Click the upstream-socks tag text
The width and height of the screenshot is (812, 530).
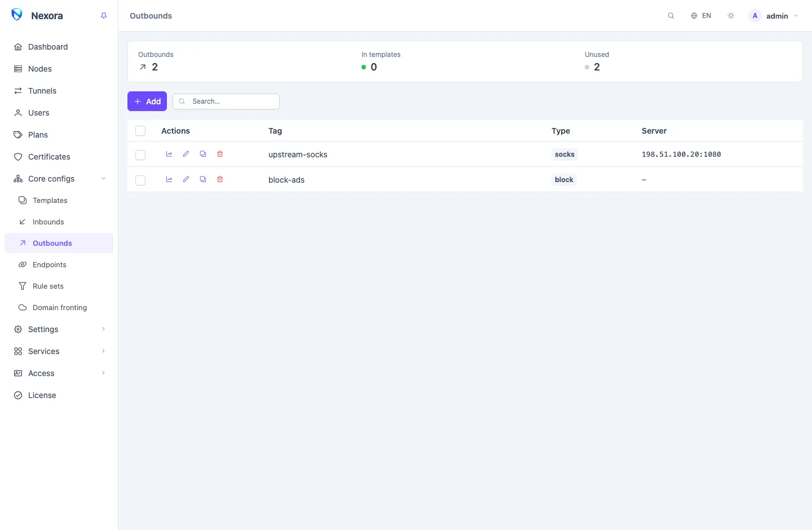click(298, 154)
